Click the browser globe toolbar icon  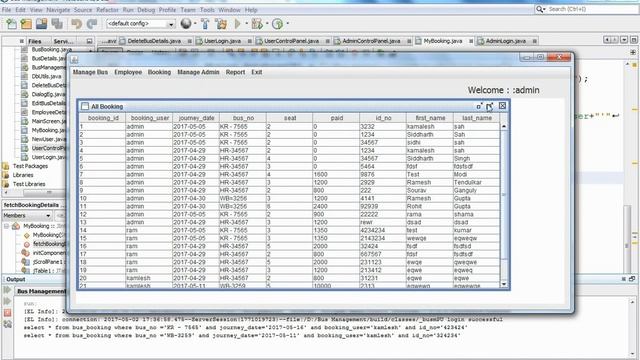[186, 24]
